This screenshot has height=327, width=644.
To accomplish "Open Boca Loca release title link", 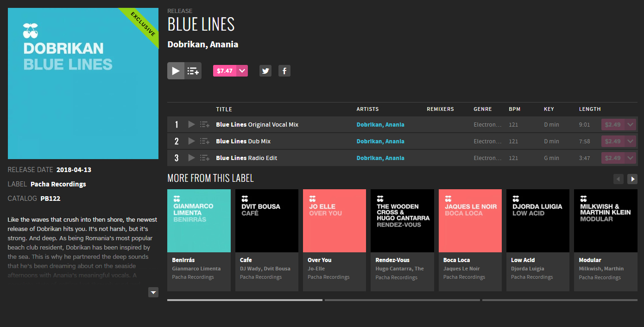I will pos(457,260).
